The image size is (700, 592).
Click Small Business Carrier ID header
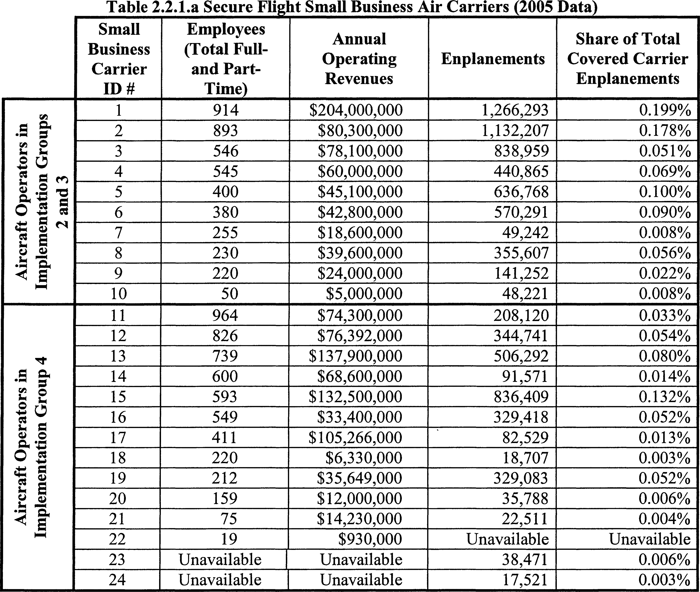[x=119, y=59]
